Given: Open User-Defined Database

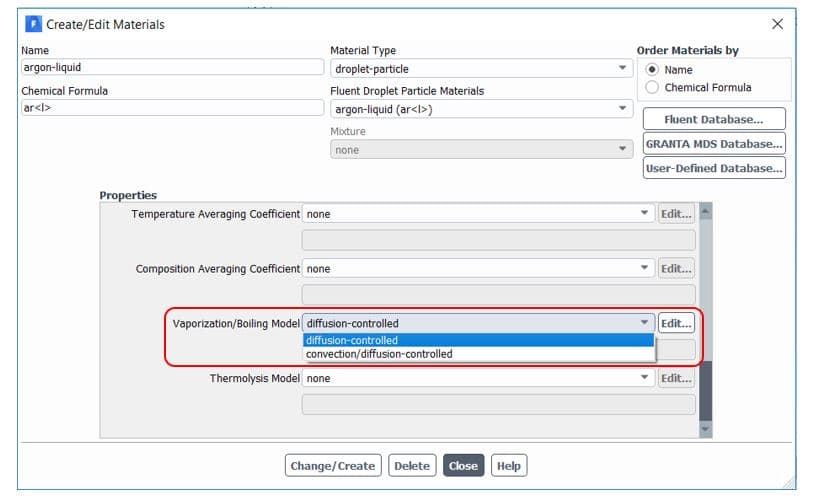Looking at the screenshot, I should click(x=713, y=168).
